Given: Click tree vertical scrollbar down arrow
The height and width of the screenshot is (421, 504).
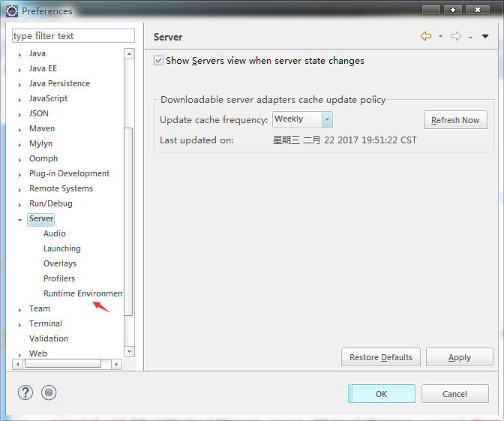Looking at the screenshot, I should tap(129, 351).
